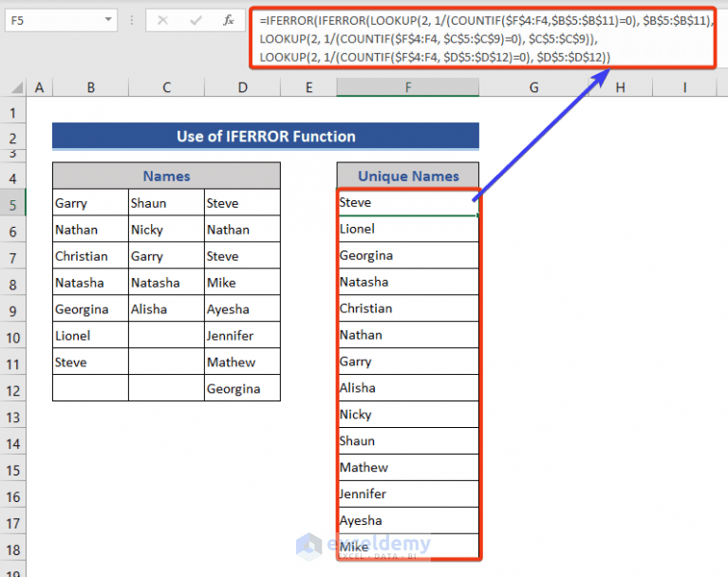Select cell D10 containing Jennifer
Screen dimensions: 728x577
click(242, 335)
